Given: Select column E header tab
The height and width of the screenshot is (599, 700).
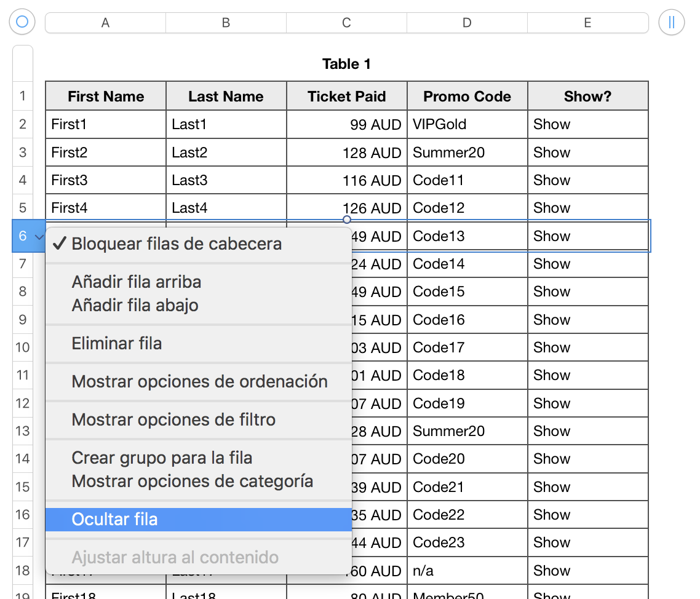Looking at the screenshot, I should click(587, 23).
